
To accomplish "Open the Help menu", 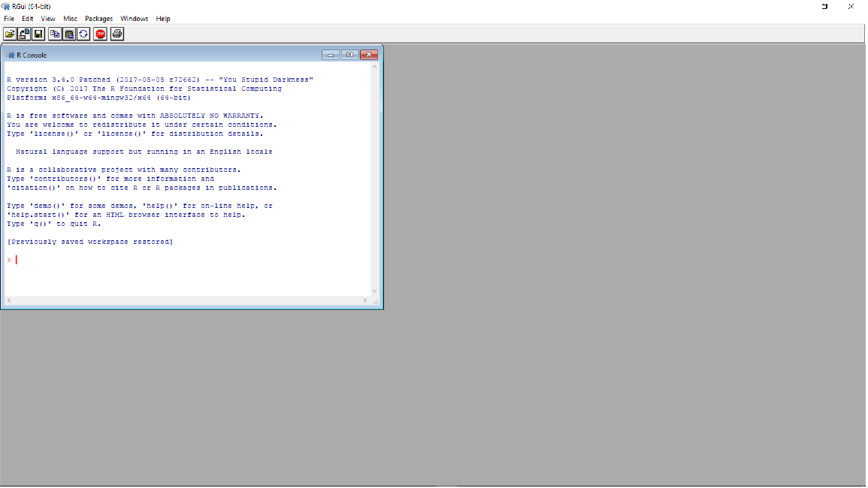I will [162, 18].
